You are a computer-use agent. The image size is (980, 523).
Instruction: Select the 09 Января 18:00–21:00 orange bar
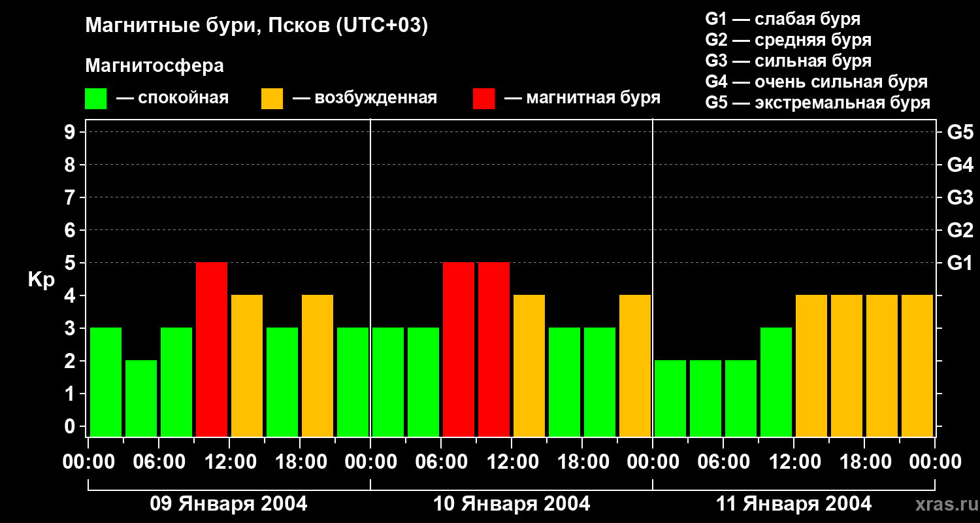point(318,365)
